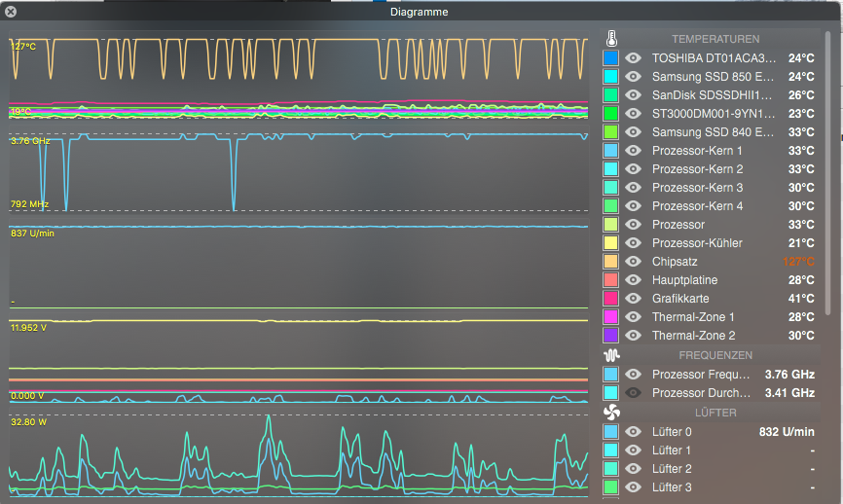Hide the Grafikkarte temperature line

[x=634, y=298]
